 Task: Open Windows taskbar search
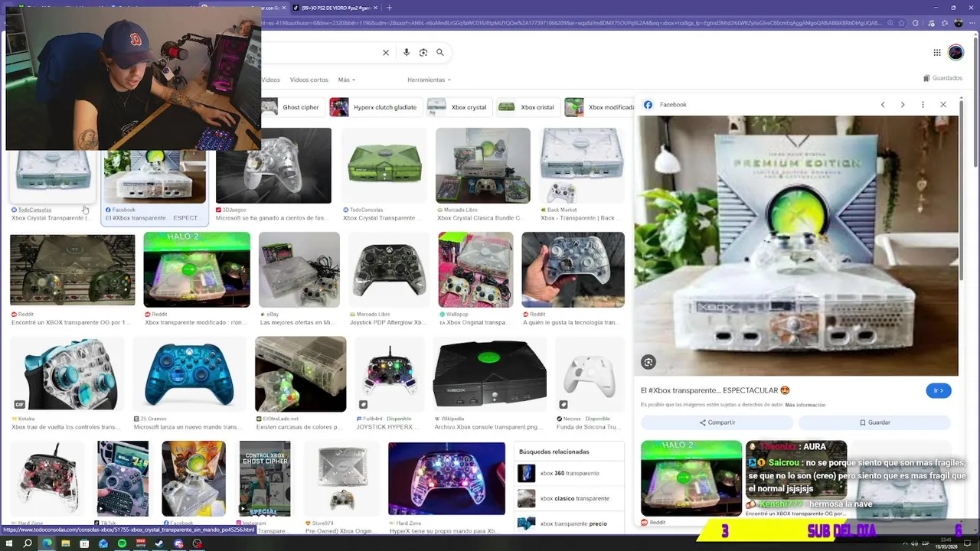tap(28, 543)
